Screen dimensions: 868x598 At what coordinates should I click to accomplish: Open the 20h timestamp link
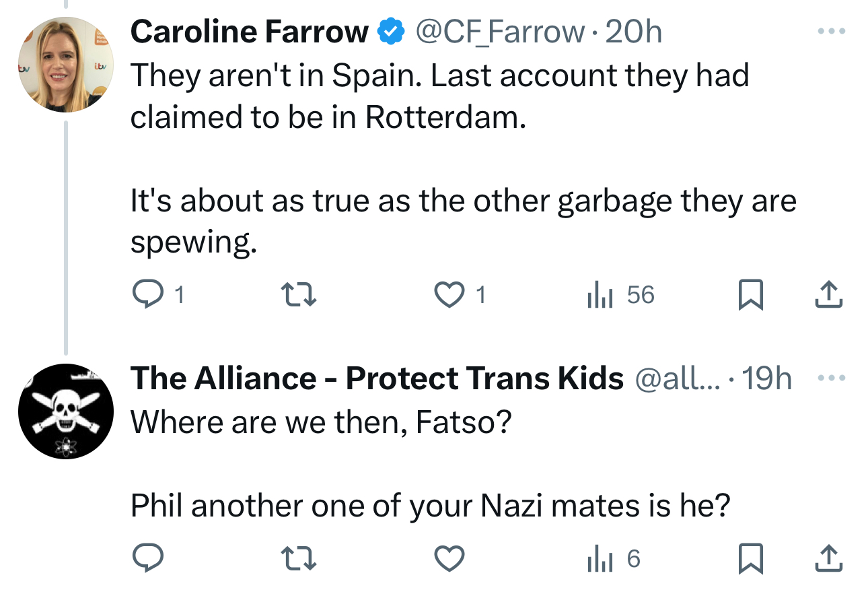(633, 32)
